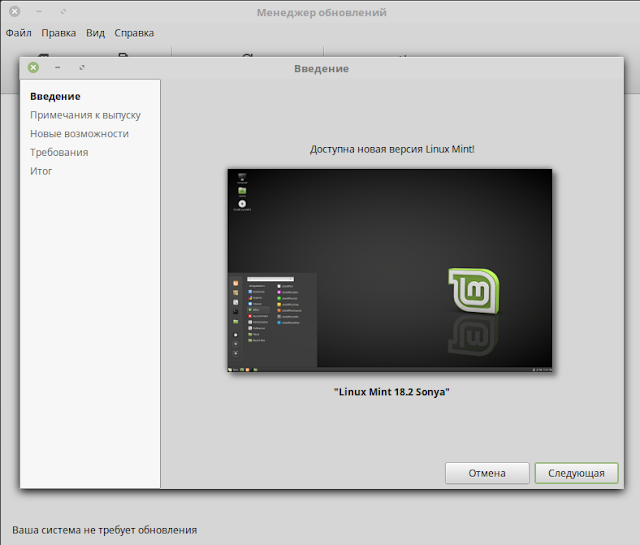The image size is (640, 545).
Task: Select Примечания к выпуску step in sidebar
Action: click(85, 116)
